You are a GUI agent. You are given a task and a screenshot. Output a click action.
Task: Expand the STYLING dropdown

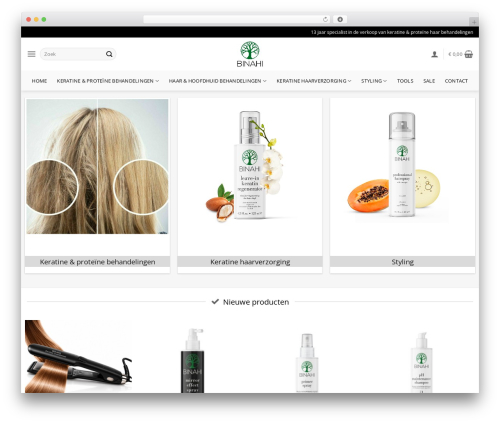tap(374, 81)
